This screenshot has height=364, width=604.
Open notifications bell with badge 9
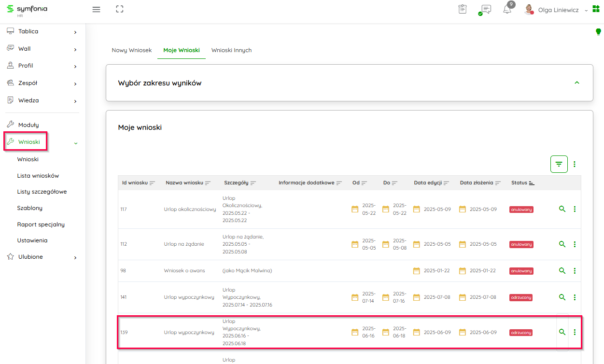[507, 9]
